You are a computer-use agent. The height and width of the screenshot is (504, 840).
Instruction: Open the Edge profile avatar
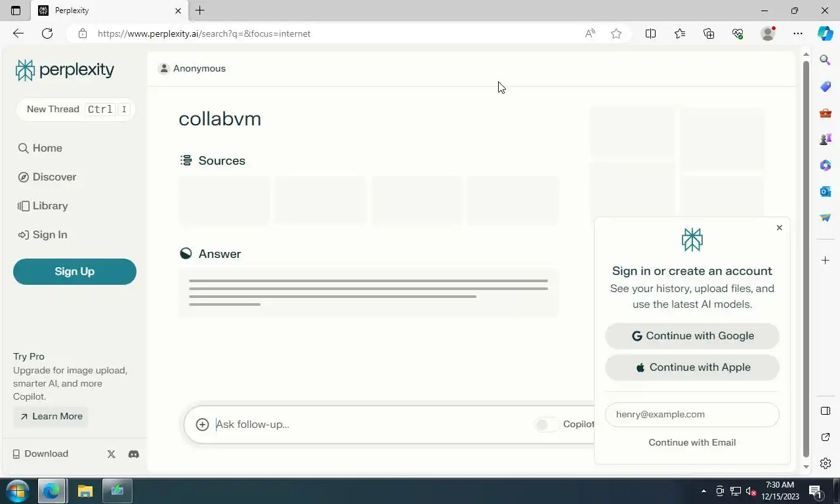coord(768,33)
